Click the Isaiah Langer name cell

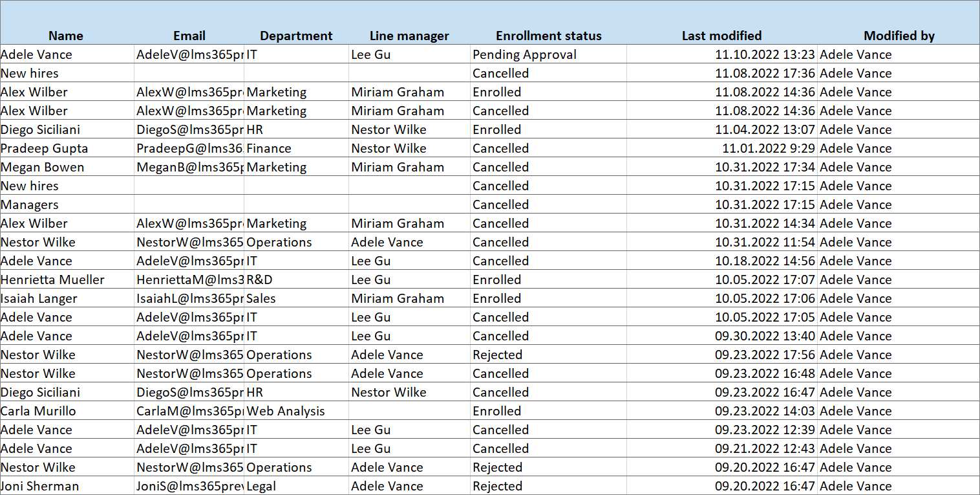[39, 298]
